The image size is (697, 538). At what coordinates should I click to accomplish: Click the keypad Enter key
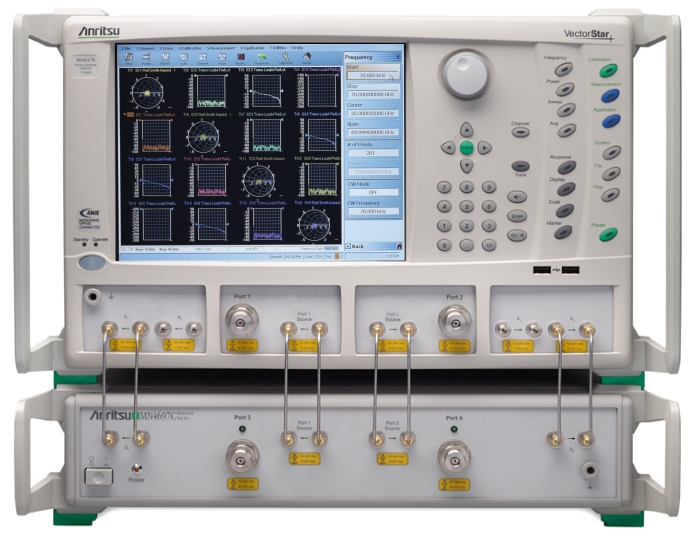(517, 216)
